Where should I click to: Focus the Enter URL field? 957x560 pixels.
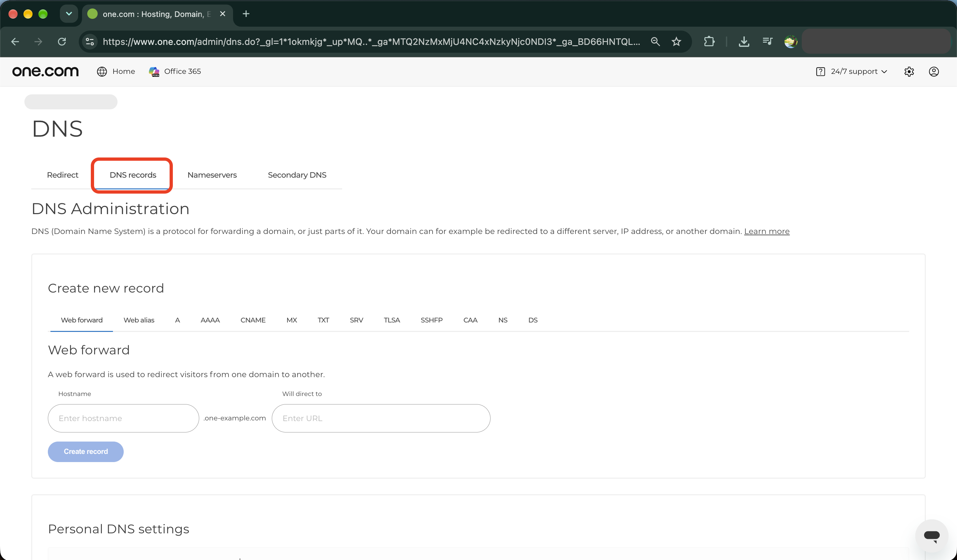click(381, 418)
